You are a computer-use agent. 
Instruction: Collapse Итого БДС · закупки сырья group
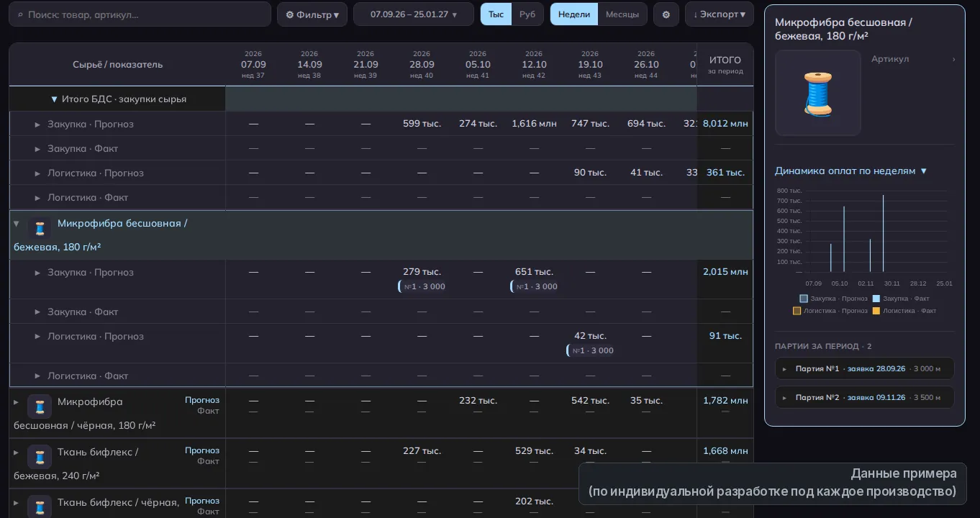pyautogui.click(x=54, y=99)
